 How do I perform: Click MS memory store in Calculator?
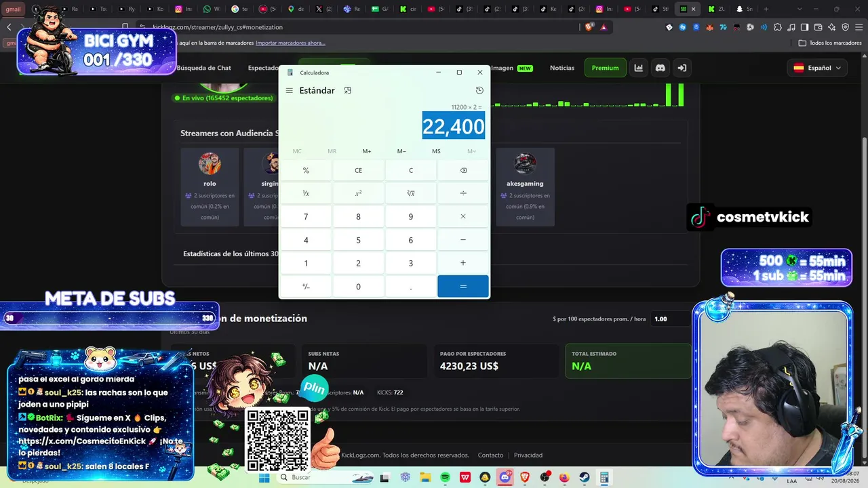coord(436,151)
